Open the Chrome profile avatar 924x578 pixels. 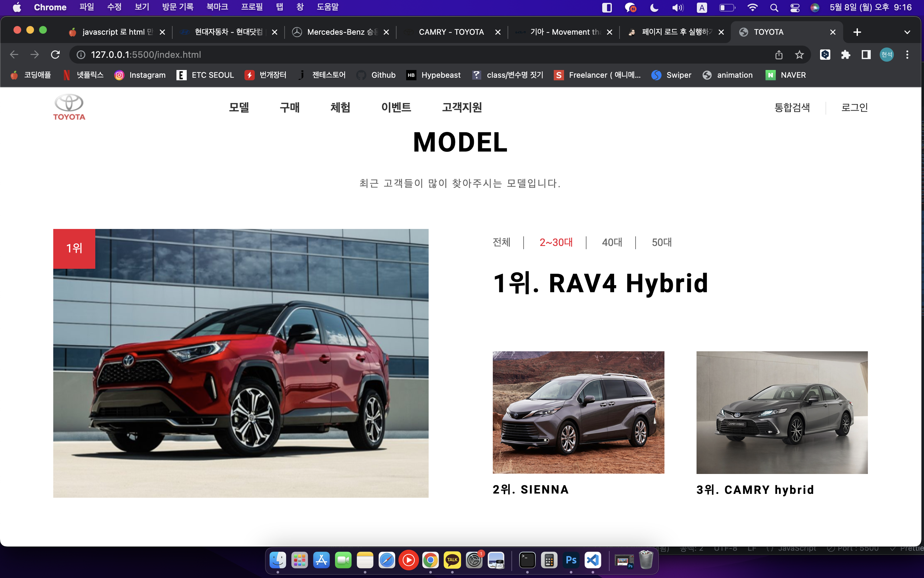coord(886,55)
